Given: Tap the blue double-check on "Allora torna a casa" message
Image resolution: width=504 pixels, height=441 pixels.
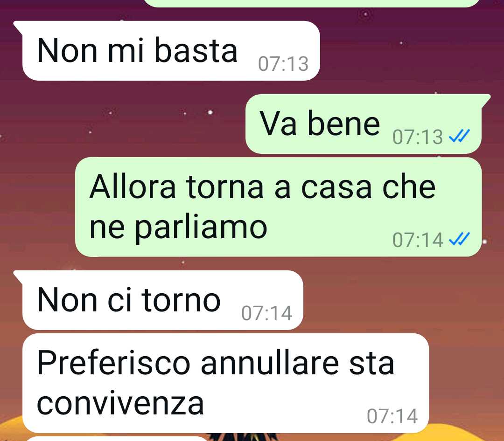Looking at the screenshot, I should (x=459, y=239).
